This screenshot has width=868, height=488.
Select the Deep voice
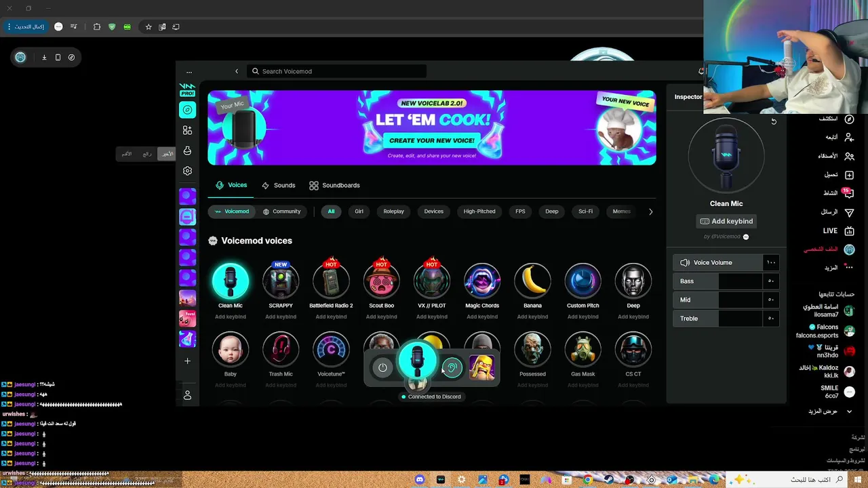[633, 281]
